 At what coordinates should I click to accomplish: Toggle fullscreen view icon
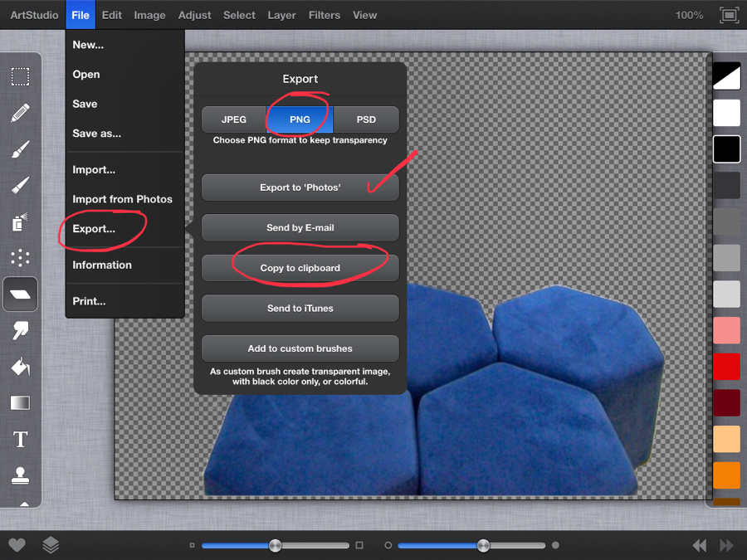coord(729,15)
